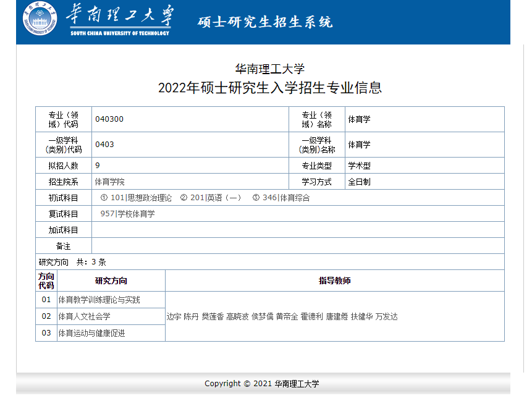The width and height of the screenshot is (532, 401).
Task: Click advisor name 边宇
Action: coord(174,316)
